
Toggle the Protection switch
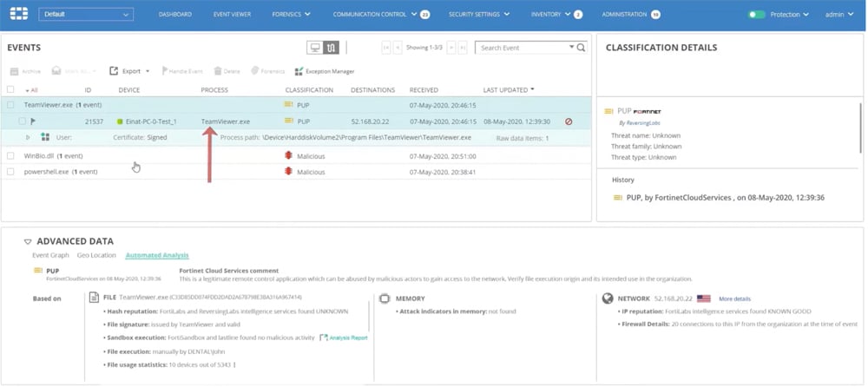coord(757,15)
